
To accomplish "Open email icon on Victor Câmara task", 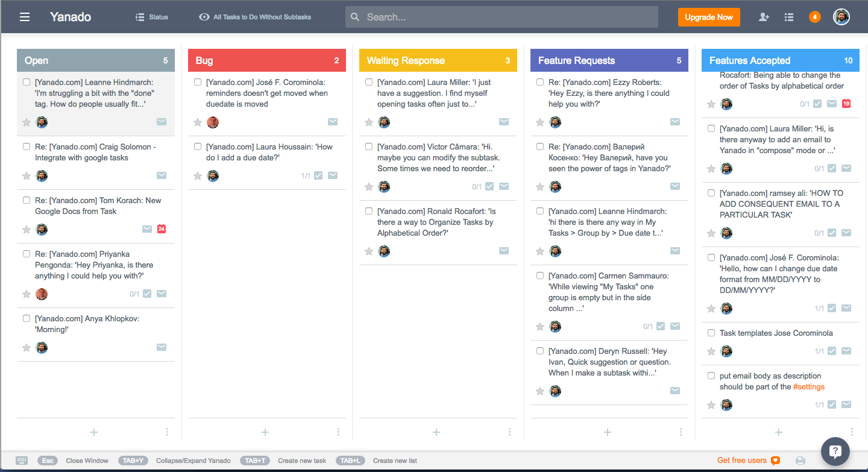I will (504, 186).
